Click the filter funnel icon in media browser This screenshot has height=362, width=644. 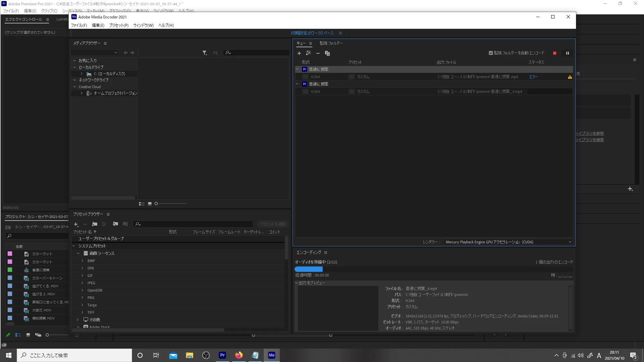pyautogui.click(x=204, y=53)
